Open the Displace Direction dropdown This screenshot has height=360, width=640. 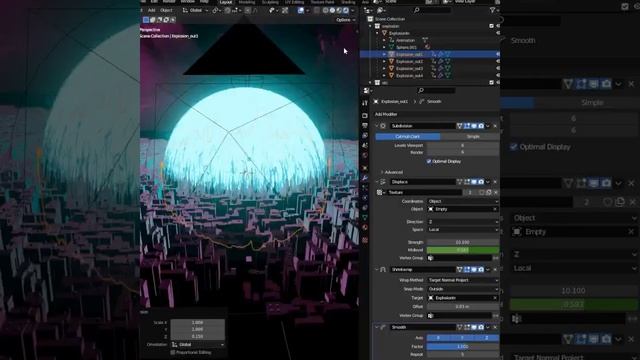tap(463, 222)
